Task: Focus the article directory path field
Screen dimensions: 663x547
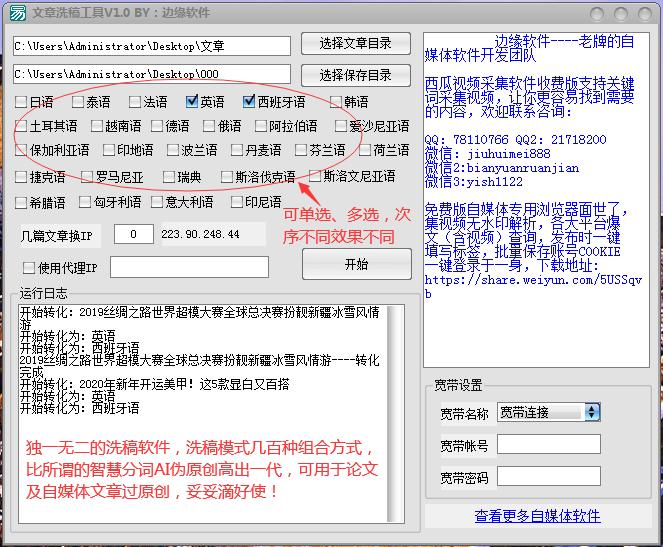Action: (152, 46)
